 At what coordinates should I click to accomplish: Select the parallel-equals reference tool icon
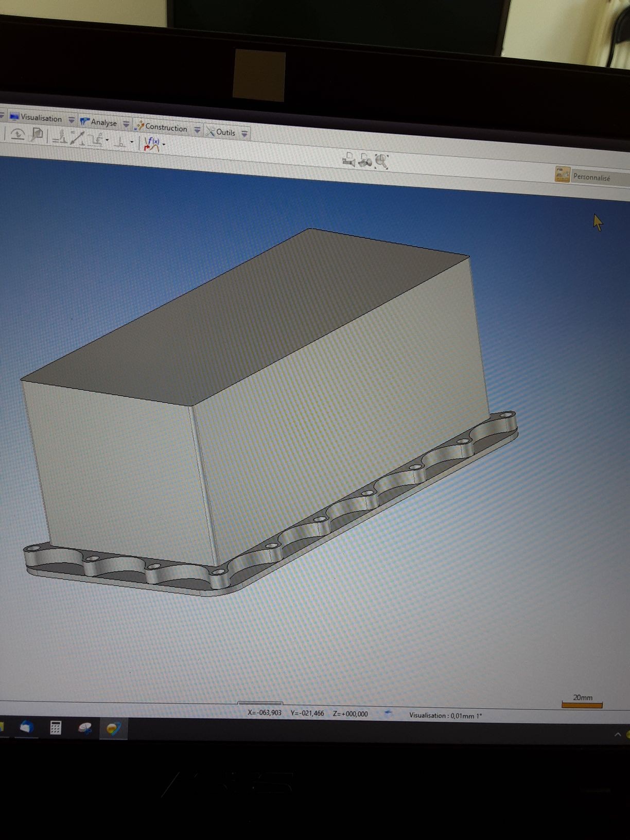point(60,137)
